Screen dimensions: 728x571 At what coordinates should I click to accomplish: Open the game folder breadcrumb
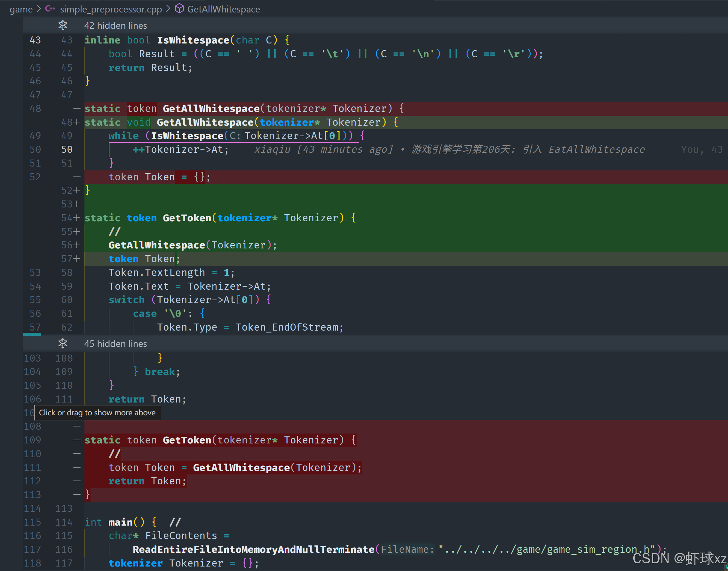click(x=21, y=9)
